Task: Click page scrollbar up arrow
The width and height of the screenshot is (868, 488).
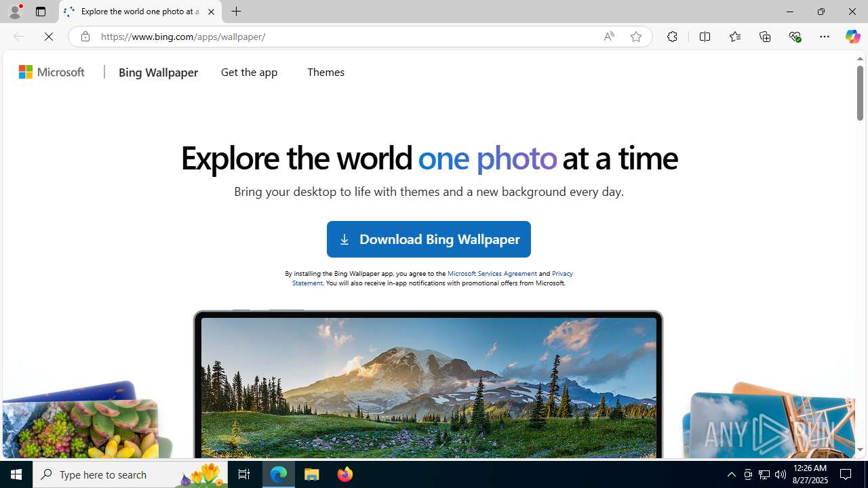Action: click(860, 58)
